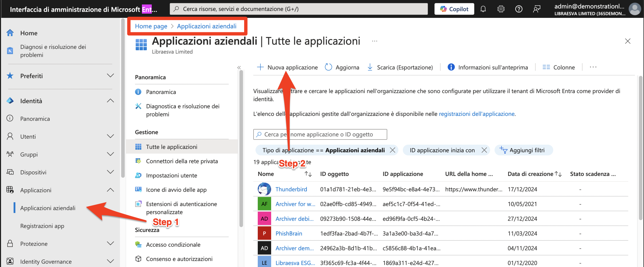Viewport: 644px width, 267px height.
Task: Select Tutte le applicazioni menu item
Action: (x=182, y=147)
